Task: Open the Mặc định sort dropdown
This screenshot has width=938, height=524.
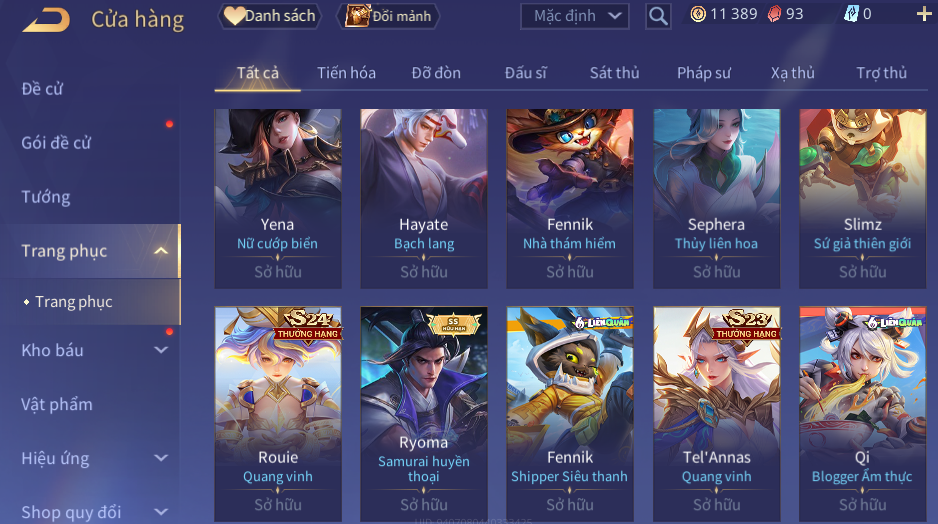Action: pos(575,16)
